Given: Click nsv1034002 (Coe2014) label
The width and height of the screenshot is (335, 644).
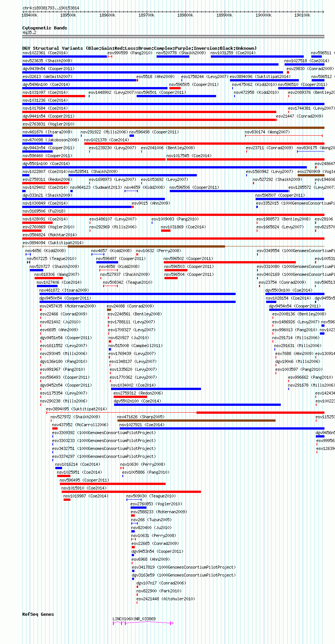Looking at the screenshot, I should [x=133, y=385].
